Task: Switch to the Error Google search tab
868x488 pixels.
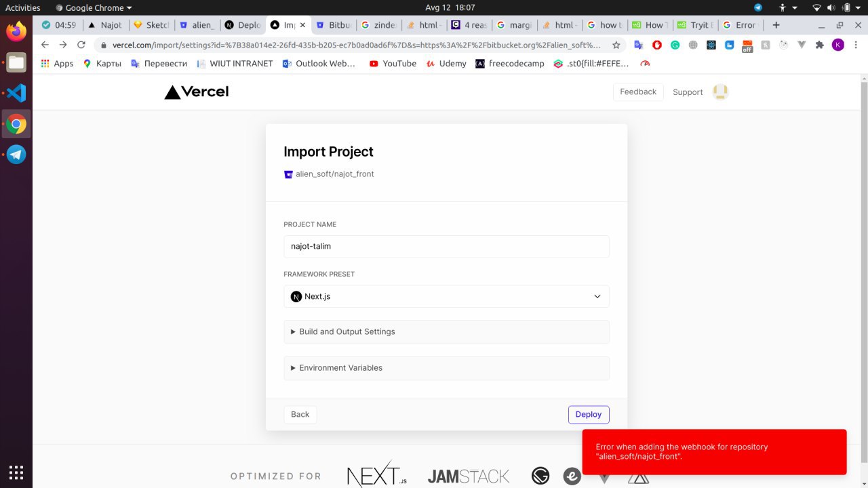Action: (741, 25)
